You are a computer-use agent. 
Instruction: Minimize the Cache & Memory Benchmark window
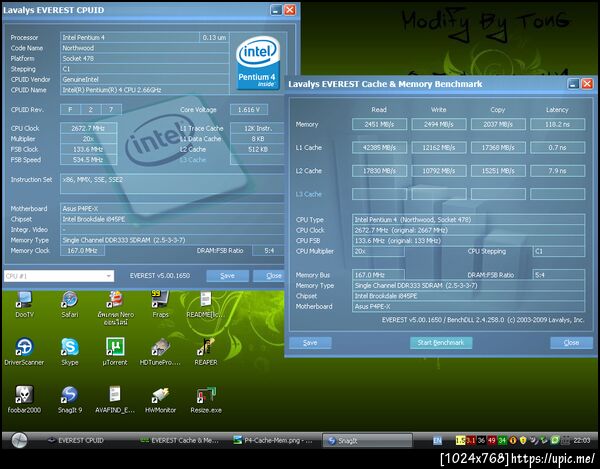(x=573, y=84)
